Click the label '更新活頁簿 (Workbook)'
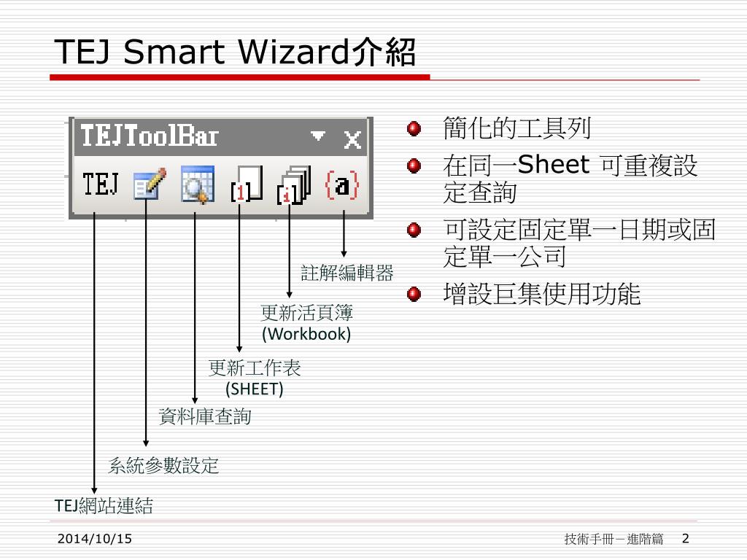The image size is (747, 560). 306,323
